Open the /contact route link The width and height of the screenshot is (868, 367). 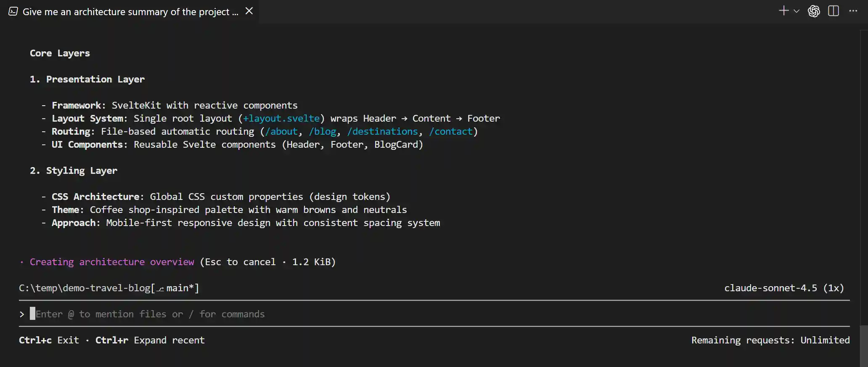pos(450,131)
